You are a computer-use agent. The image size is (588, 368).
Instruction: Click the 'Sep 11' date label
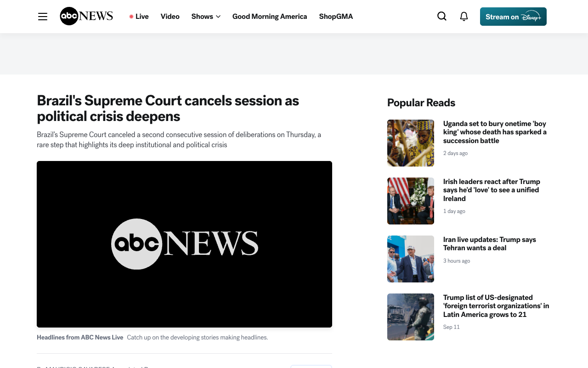pyautogui.click(x=452, y=327)
